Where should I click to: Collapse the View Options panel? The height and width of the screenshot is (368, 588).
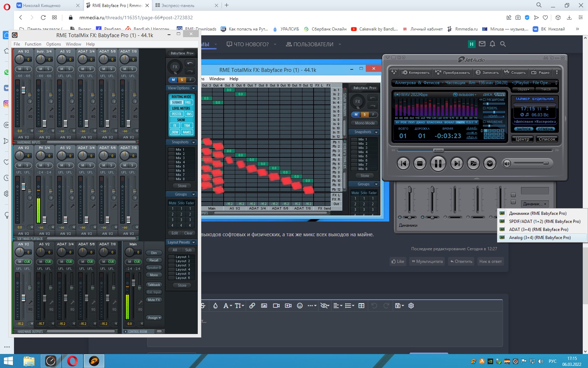pyautogui.click(x=194, y=88)
